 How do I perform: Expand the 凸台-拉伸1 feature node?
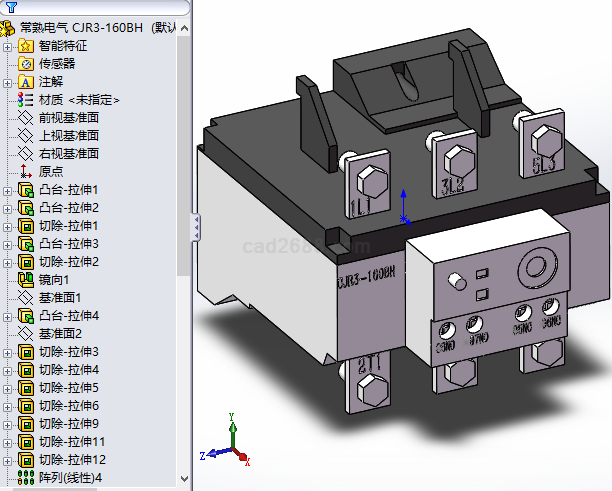pos(8,190)
